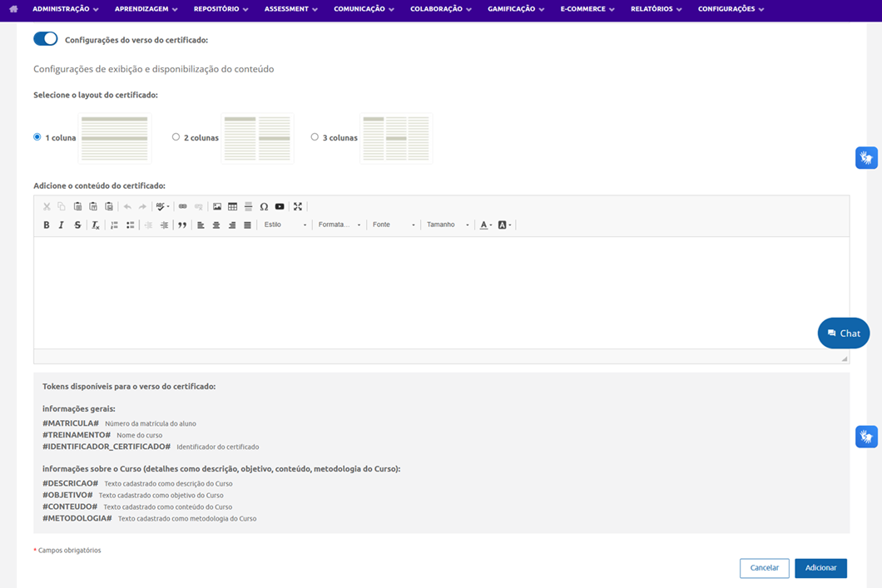
Task: Increase indent in the editor
Action: tap(164, 225)
